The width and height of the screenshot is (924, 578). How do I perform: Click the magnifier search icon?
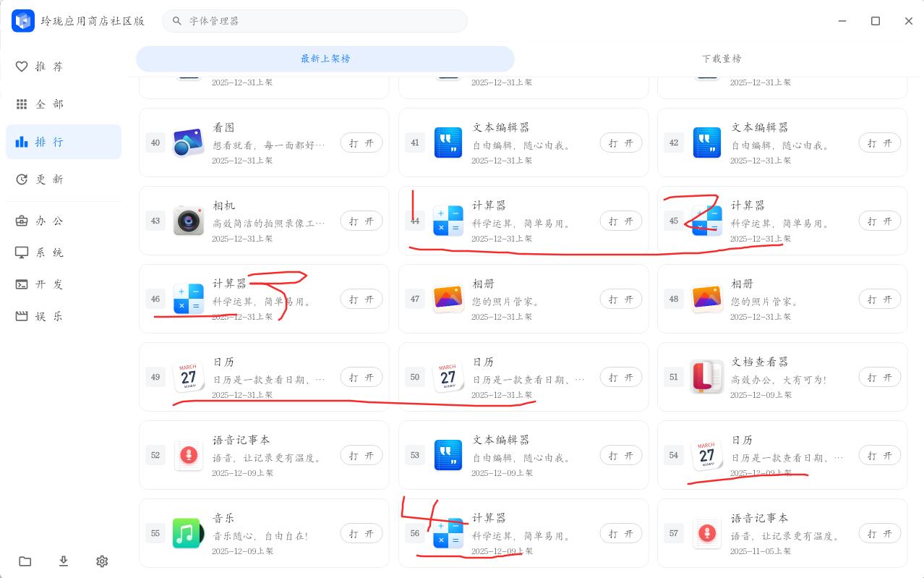pyautogui.click(x=177, y=21)
